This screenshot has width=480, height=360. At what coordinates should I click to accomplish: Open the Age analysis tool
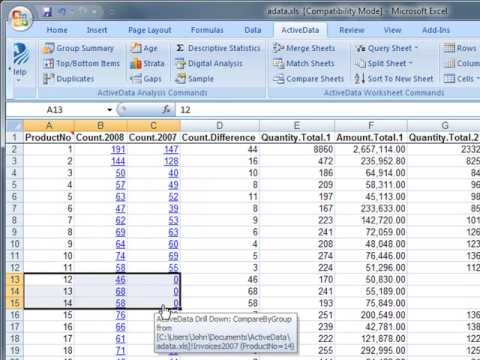tap(144, 48)
